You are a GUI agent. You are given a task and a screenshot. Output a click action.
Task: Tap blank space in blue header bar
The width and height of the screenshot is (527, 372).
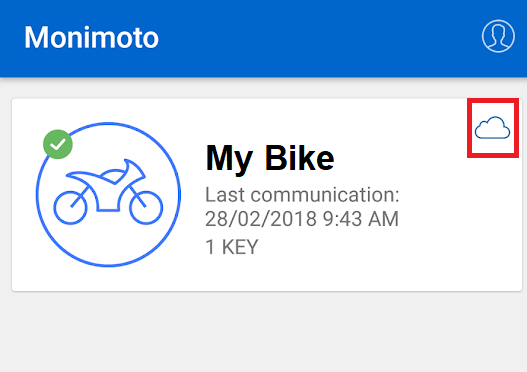pos(319,37)
